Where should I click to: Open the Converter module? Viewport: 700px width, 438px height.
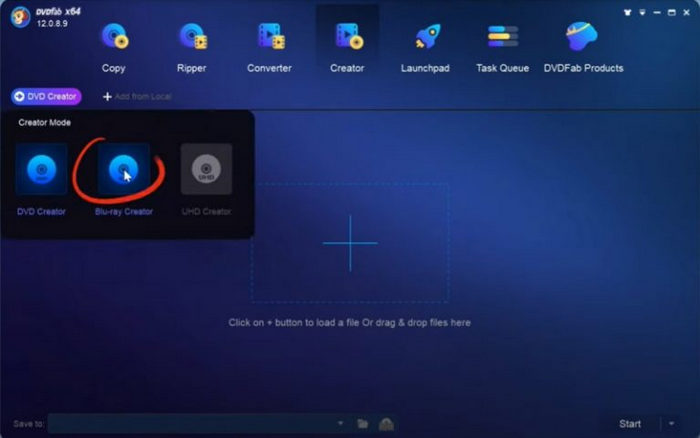pyautogui.click(x=269, y=48)
